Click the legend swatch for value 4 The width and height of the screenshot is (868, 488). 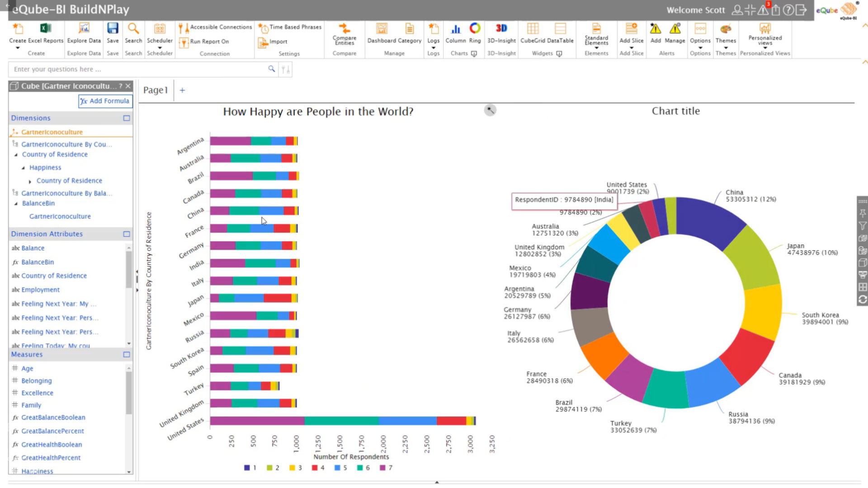[x=315, y=468]
